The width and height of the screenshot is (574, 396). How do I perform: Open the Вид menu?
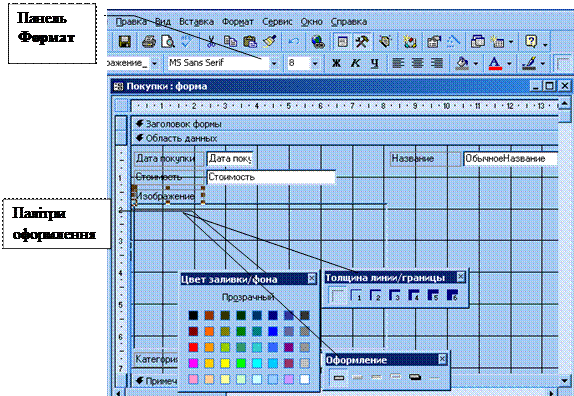(x=163, y=22)
